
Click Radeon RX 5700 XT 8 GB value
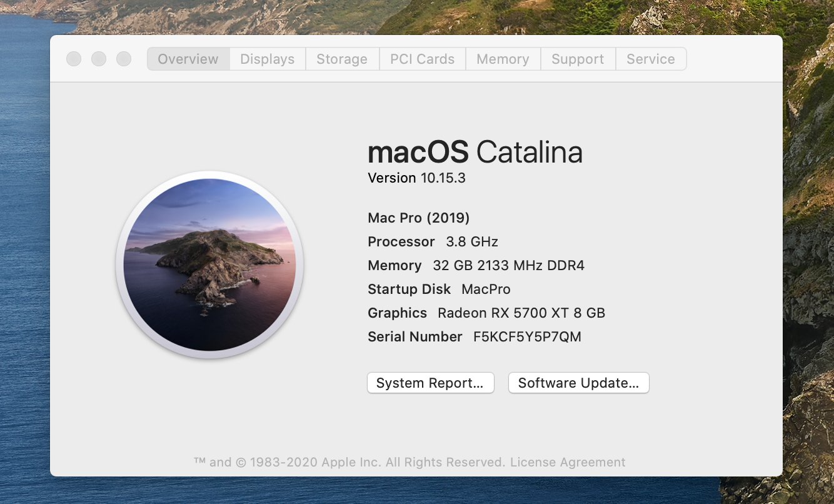click(x=521, y=313)
